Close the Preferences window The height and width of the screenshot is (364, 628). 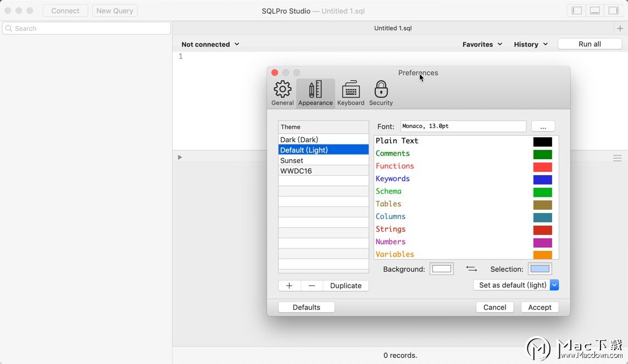pos(274,72)
